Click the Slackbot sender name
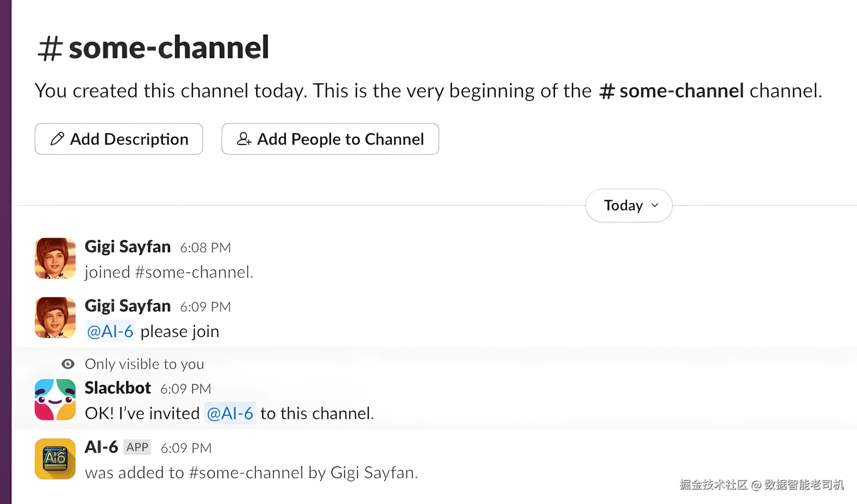Viewport: 857px width, 504px height. pos(118,388)
